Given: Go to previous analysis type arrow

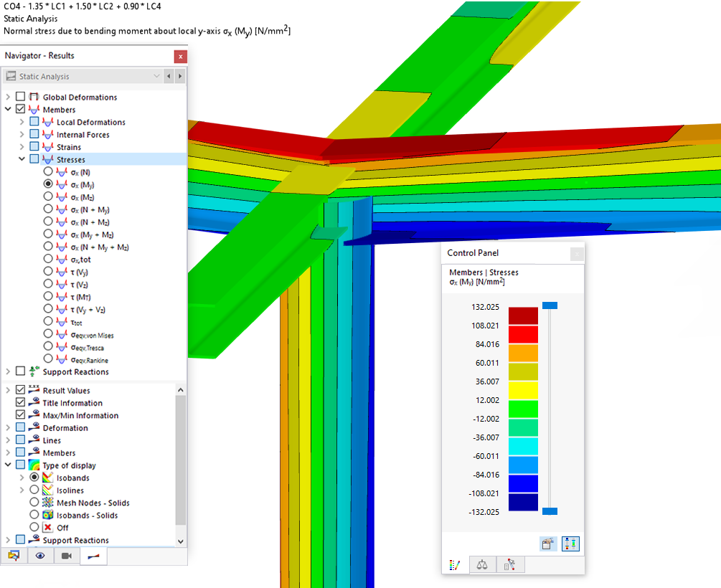Looking at the screenshot, I should [169, 76].
